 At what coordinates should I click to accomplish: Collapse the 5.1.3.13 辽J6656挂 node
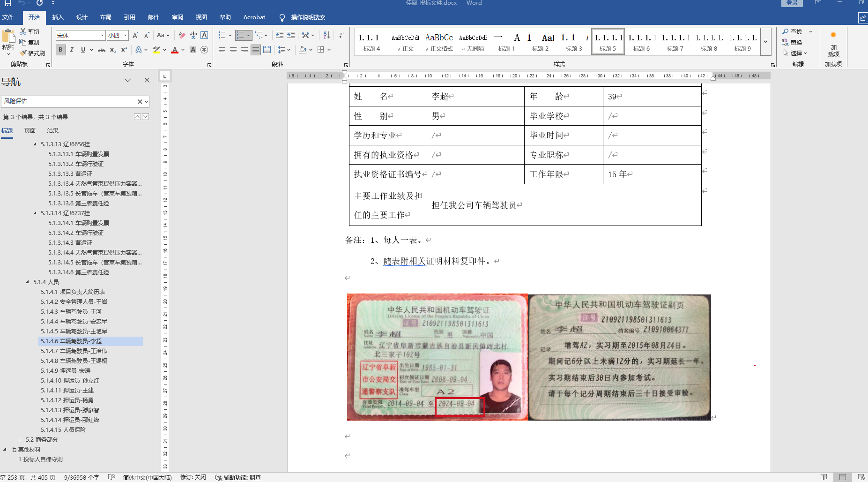coord(35,144)
